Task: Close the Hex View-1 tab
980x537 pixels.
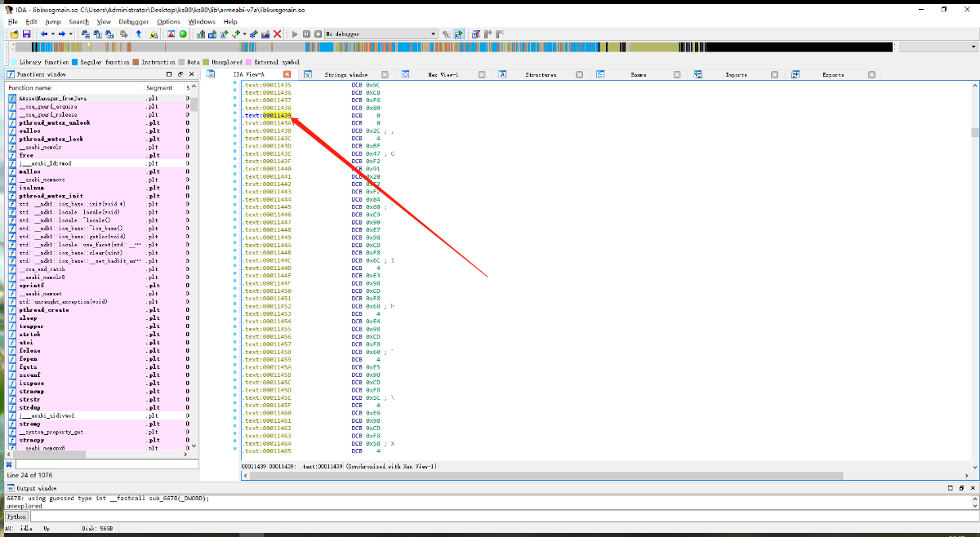Action: click(x=482, y=74)
